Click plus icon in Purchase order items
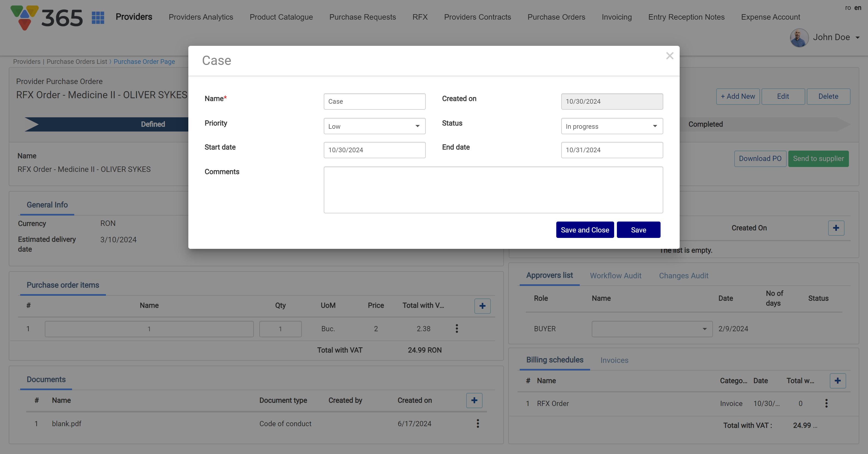Viewport: 868px width, 454px height. (x=482, y=306)
